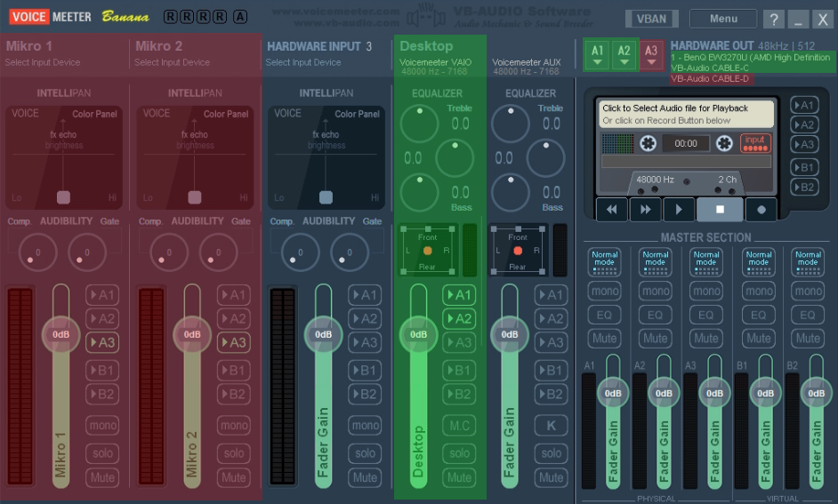Click the Mikro 1 strip name label
Screen dimensions: 838x504
point(29,46)
